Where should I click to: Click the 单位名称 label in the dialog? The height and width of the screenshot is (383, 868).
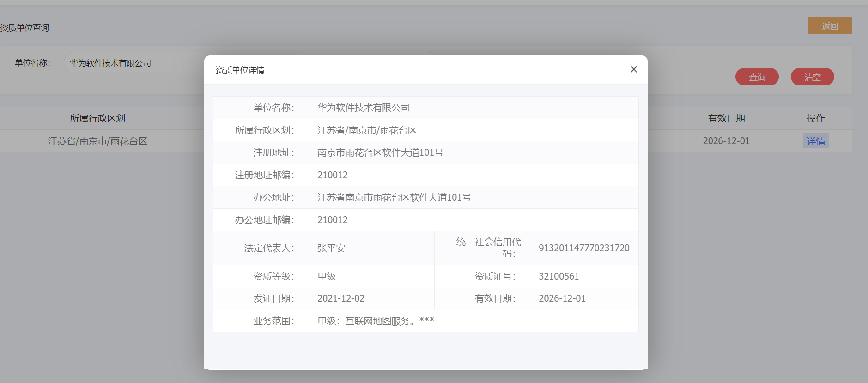(273, 108)
